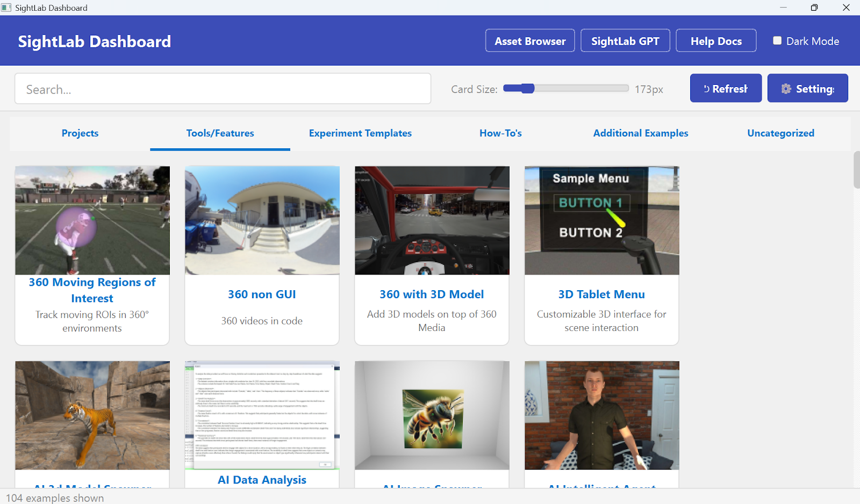Switch to Experiment Templates tab
Viewport: 860px width, 504px height.
(x=360, y=133)
